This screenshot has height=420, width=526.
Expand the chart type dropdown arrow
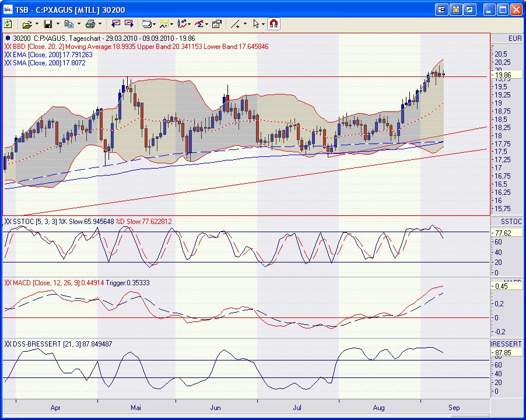(x=154, y=24)
